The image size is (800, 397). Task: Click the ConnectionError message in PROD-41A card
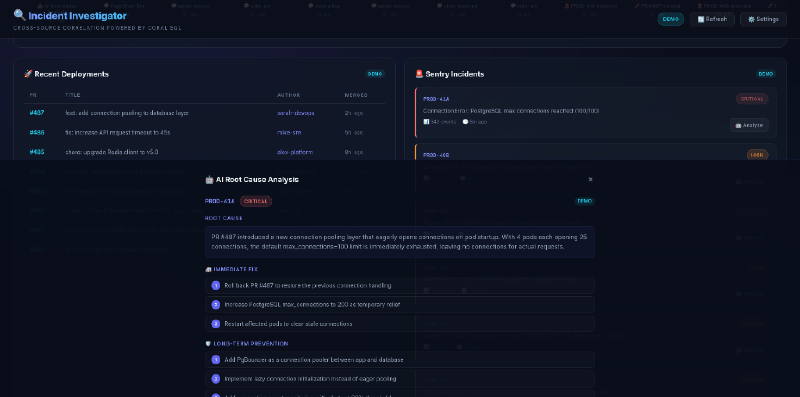(511, 111)
